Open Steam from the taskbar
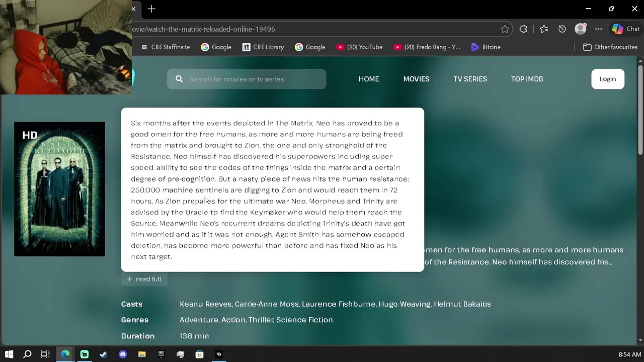This screenshot has width=644, height=362. coord(104,354)
